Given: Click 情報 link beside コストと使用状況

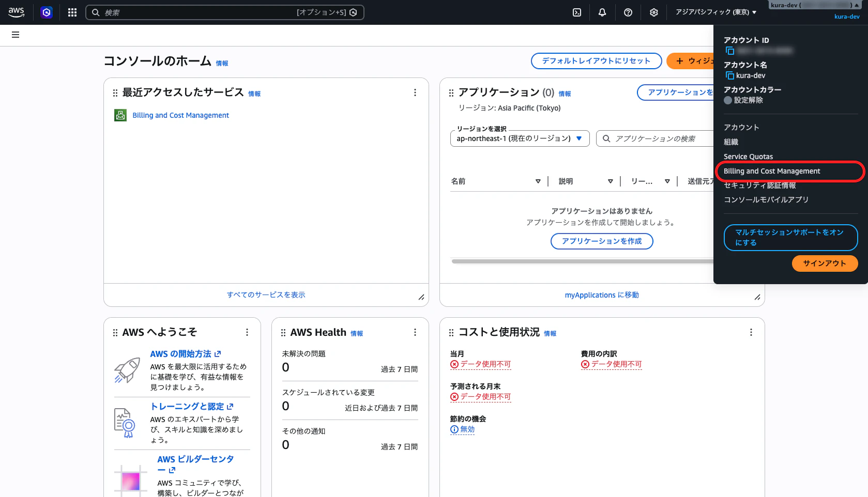Looking at the screenshot, I should click(x=550, y=333).
